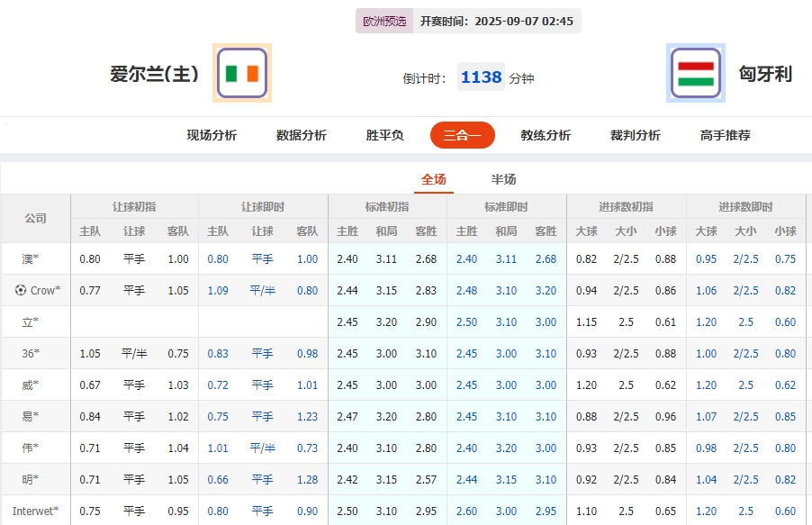812x525 pixels.
Task: Click the Hungary flag icon
Action: click(x=696, y=72)
